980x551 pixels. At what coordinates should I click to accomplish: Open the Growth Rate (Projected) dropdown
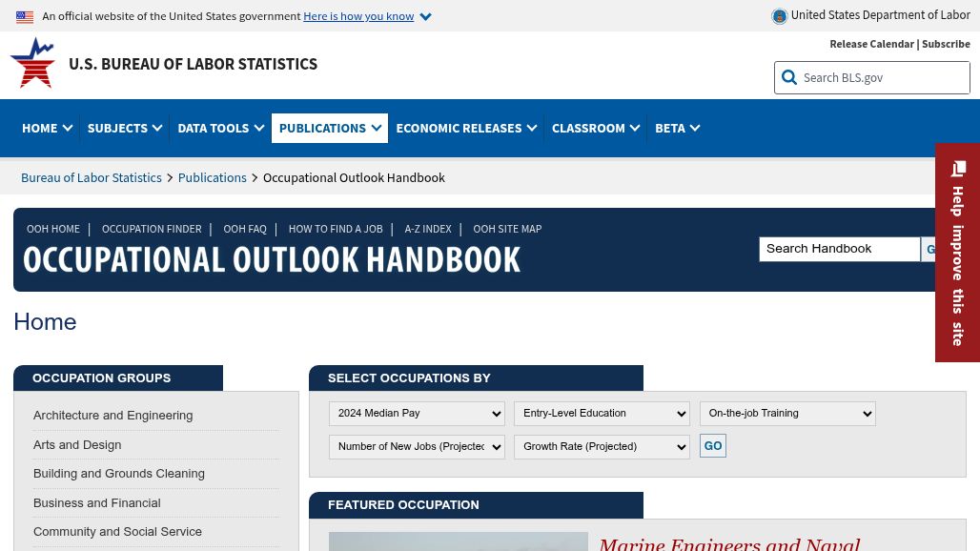(x=602, y=447)
